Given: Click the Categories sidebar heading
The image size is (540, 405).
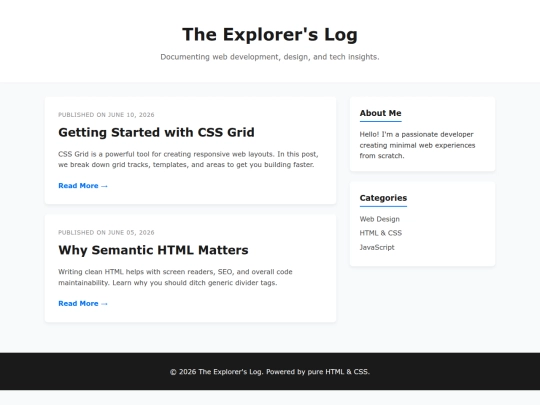Looking at the screenshot, I should tap(383, 198).
